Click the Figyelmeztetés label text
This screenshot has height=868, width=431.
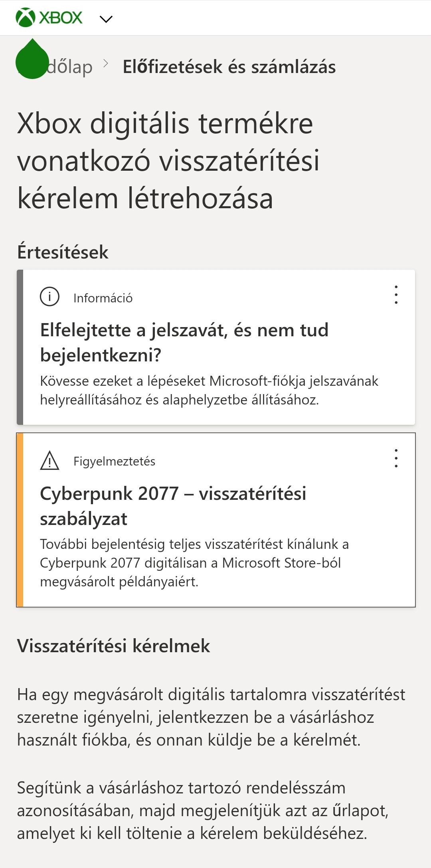[x=114, y=461]
